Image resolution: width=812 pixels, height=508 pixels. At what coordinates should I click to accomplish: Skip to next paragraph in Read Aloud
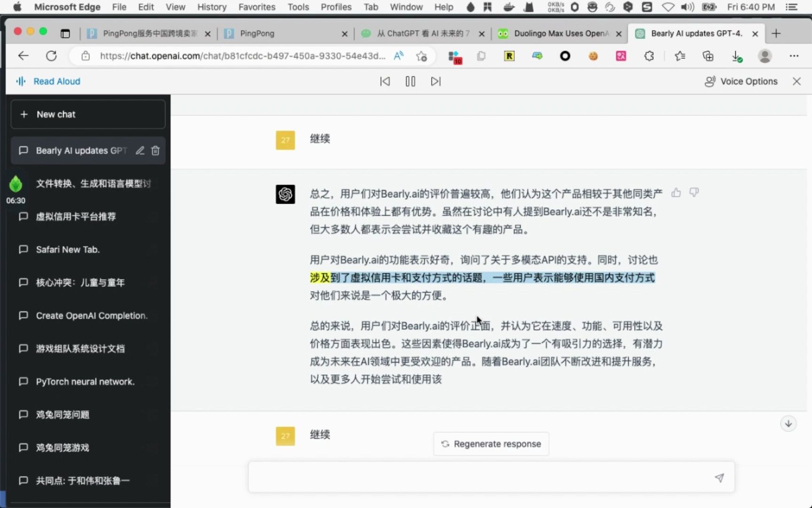(435, 81)
